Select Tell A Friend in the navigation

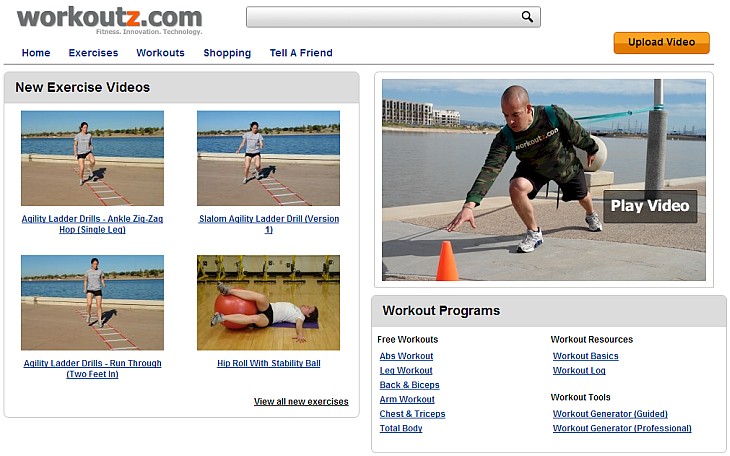point(301,53)
